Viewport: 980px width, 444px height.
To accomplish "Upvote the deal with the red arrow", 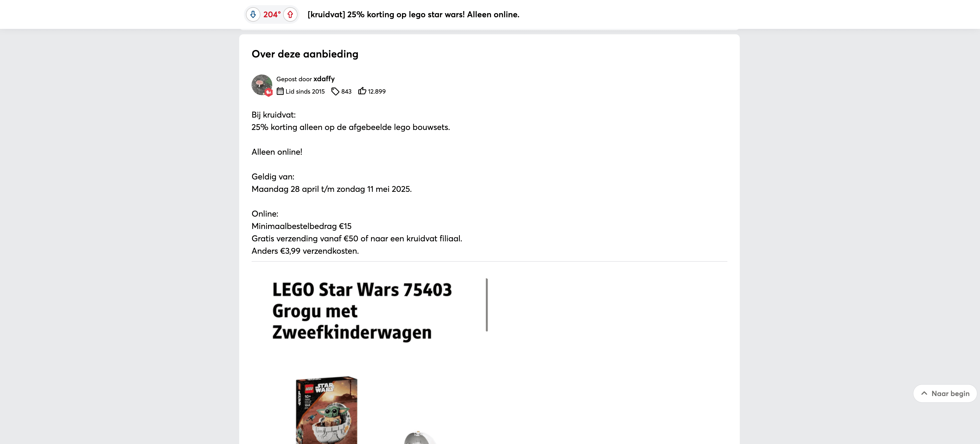I will (x=290, y=14).
